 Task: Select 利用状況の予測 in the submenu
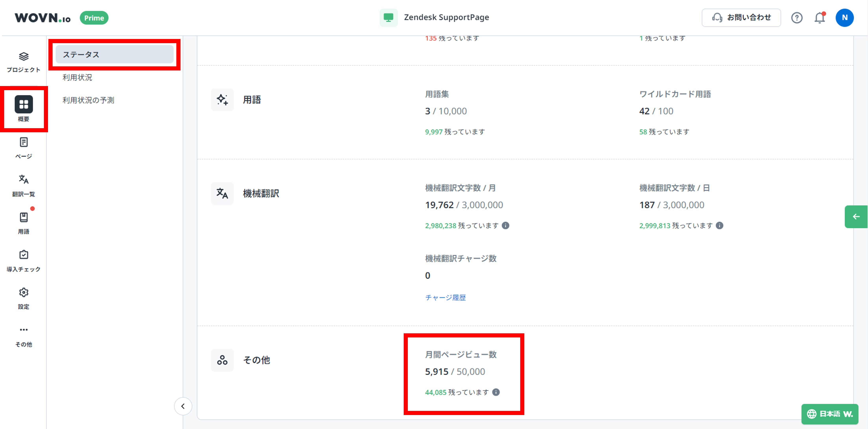coord(88,100)
